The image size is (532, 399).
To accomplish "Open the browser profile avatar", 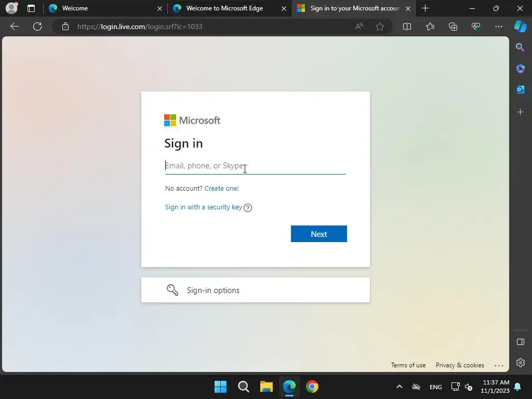I will [12, 8].
